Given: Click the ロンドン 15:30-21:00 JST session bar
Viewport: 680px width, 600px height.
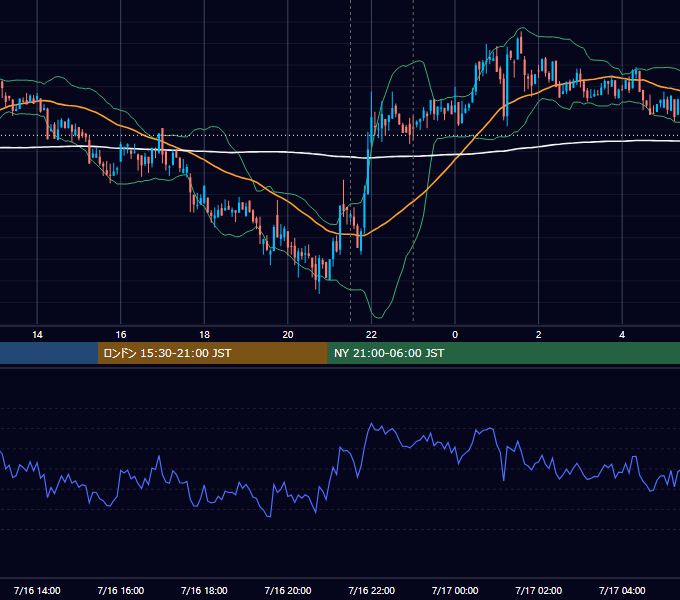Looking at the screenshot, I should click(x=212, y=353).
